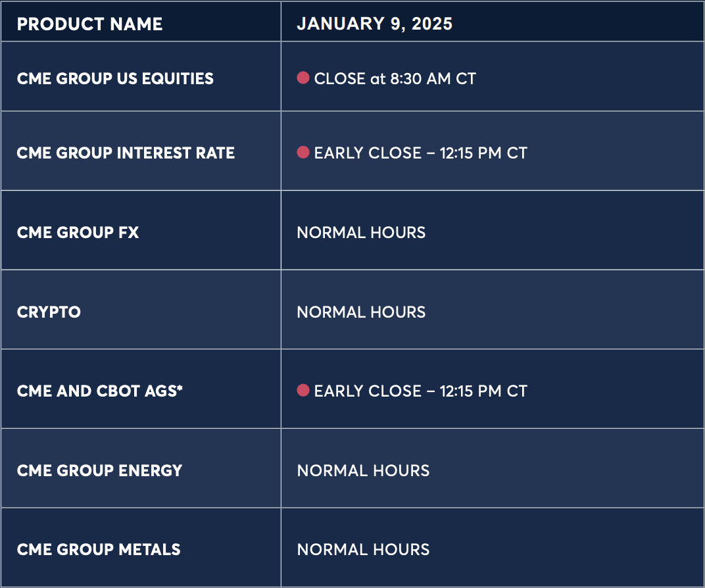Click the CME GROUP US EQUITIES row label
This screenshot has width=705, height=588.
[x=115, y=78]
